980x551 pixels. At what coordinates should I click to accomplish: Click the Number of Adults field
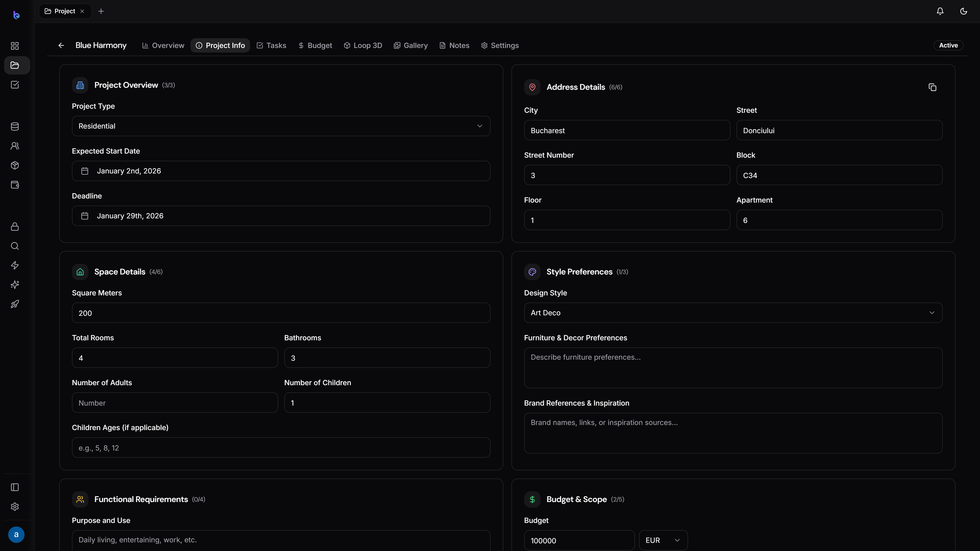tap(175, 403)
